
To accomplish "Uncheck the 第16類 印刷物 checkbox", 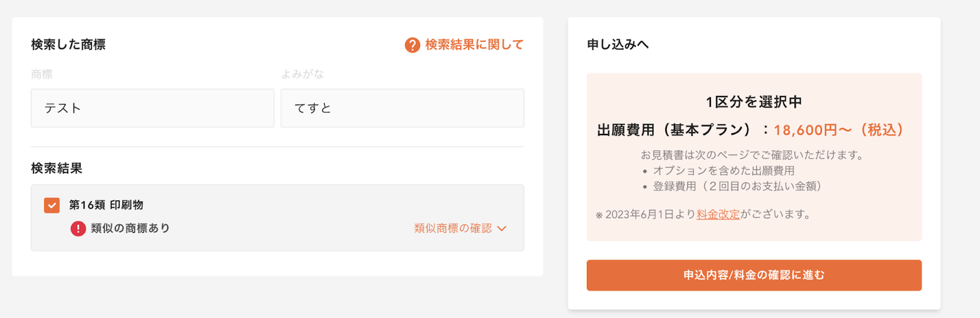I will [x=52, y=205].
